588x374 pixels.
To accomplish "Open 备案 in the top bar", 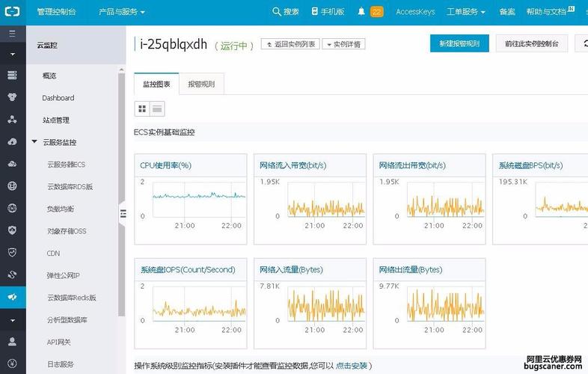I will [x=507, y=12].
